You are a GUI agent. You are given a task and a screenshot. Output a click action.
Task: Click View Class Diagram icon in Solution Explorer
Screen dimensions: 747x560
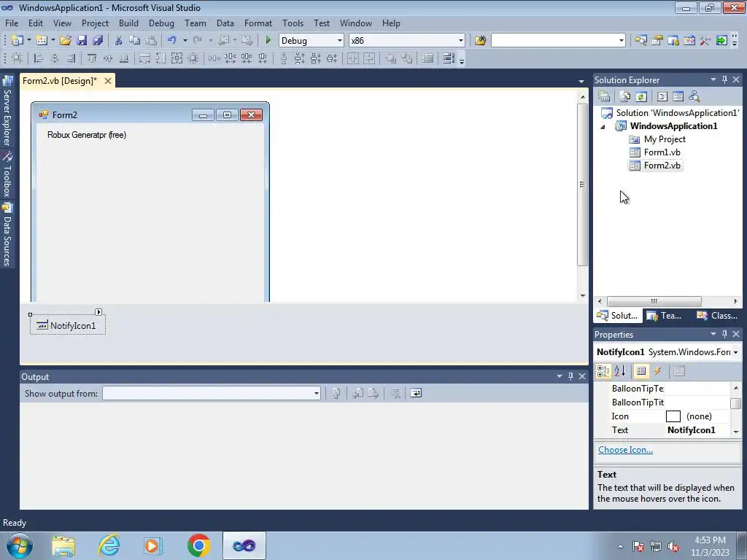(694, 97)
